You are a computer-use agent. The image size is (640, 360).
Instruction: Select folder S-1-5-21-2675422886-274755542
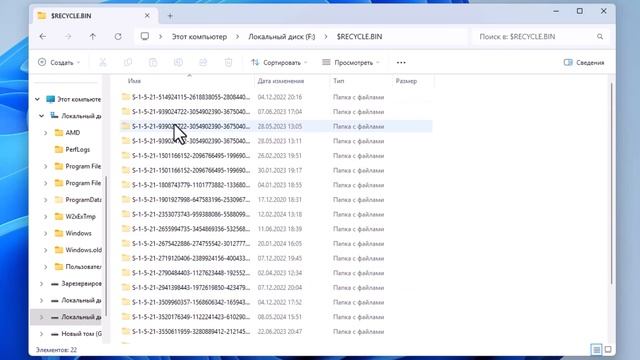tap(191, 244)
